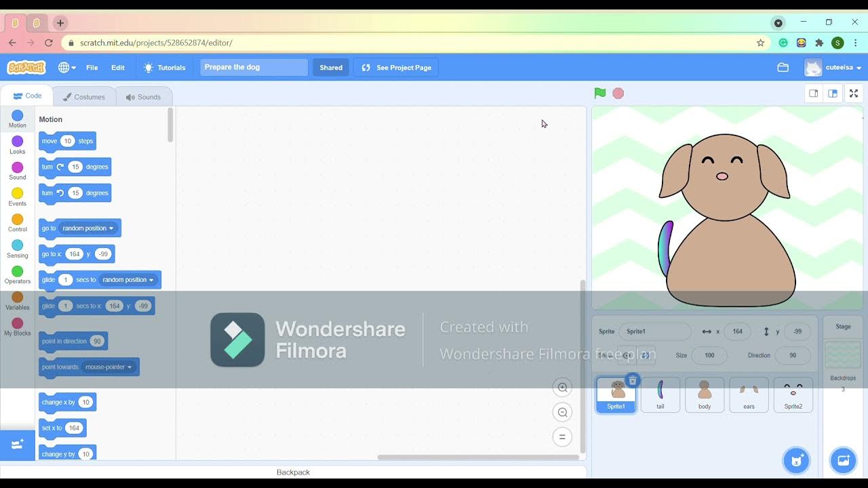Enter full screen stage mode

pos(854,94)
